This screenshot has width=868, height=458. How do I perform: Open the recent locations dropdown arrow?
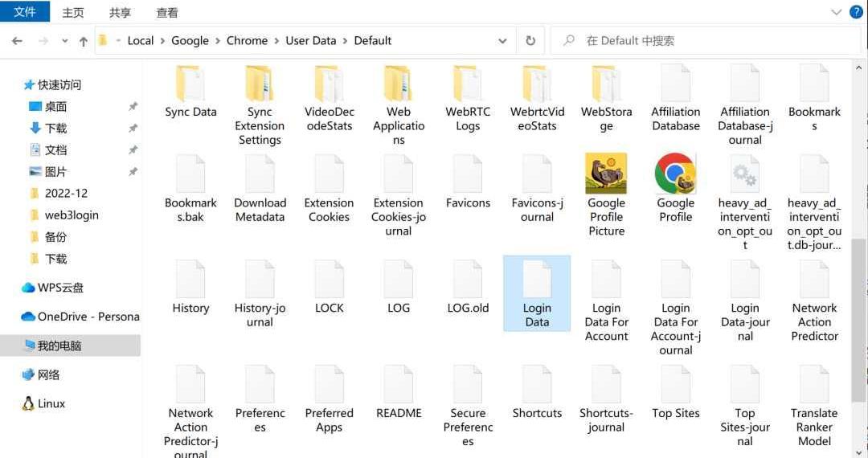click(x=64, y=41)
